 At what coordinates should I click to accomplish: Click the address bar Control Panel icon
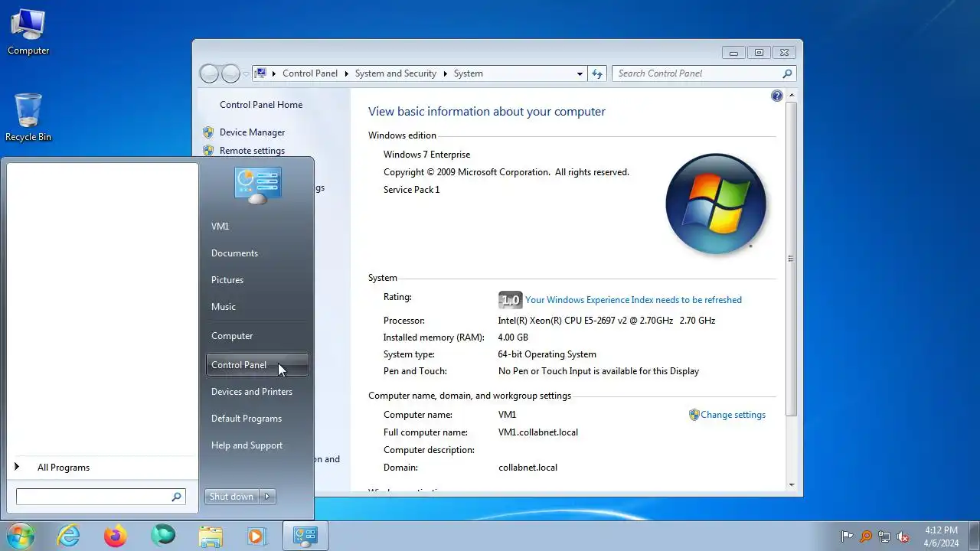click(261, 73)
